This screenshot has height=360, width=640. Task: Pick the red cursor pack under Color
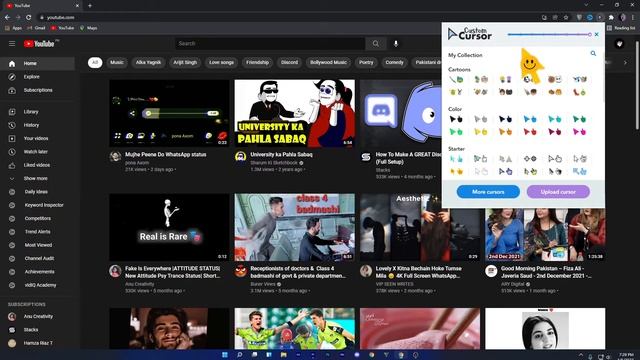coord(530,132)
